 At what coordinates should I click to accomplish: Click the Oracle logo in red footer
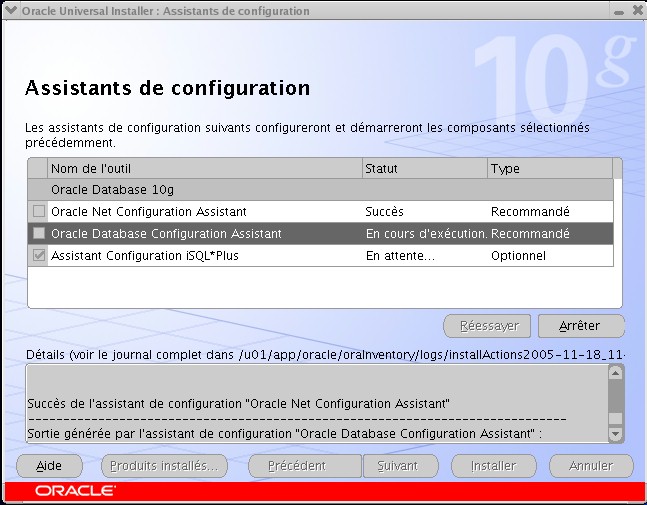[75, 491]
